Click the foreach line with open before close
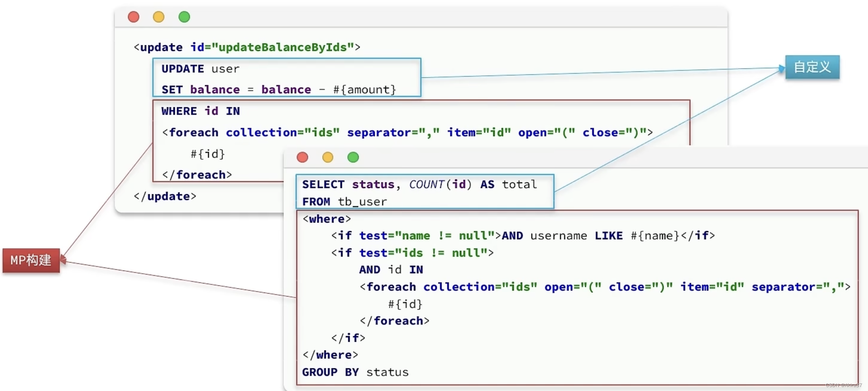Viewport: 868px width, 391px height. pos(605,287)
